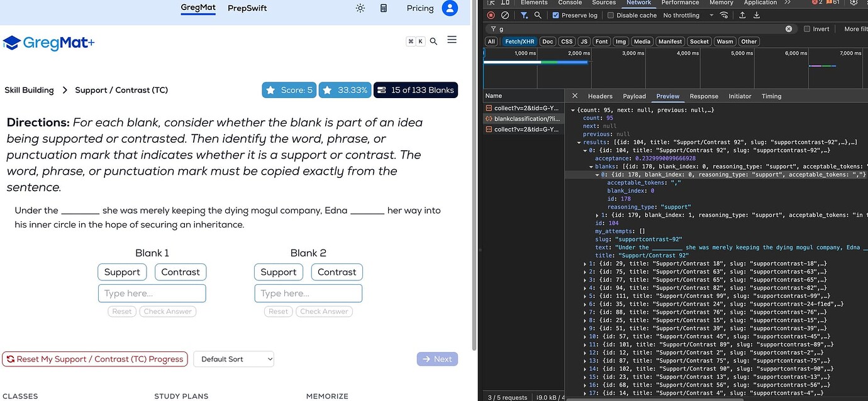
Task: Click the search magnifier beside ⌘K
Action: click(433, 41)
